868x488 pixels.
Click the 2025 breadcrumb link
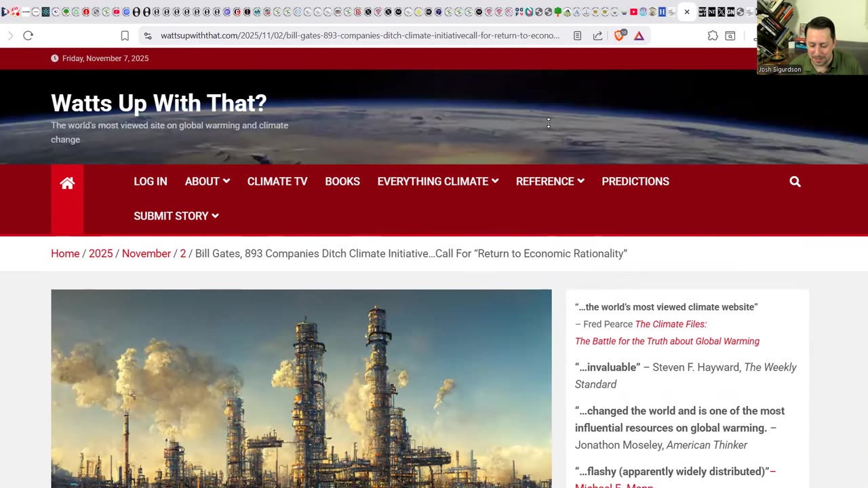click(100, 253)
